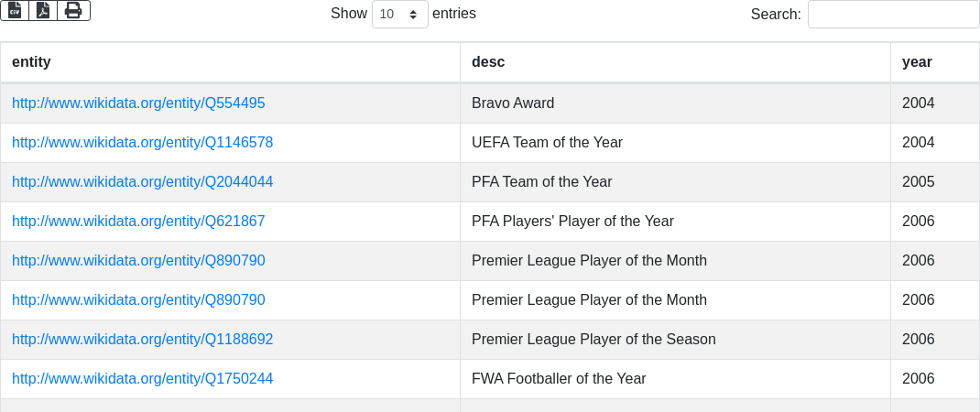Print the table using printer icon
The width and height of the screenshot is (980, 412).
(x=73, y=10)
